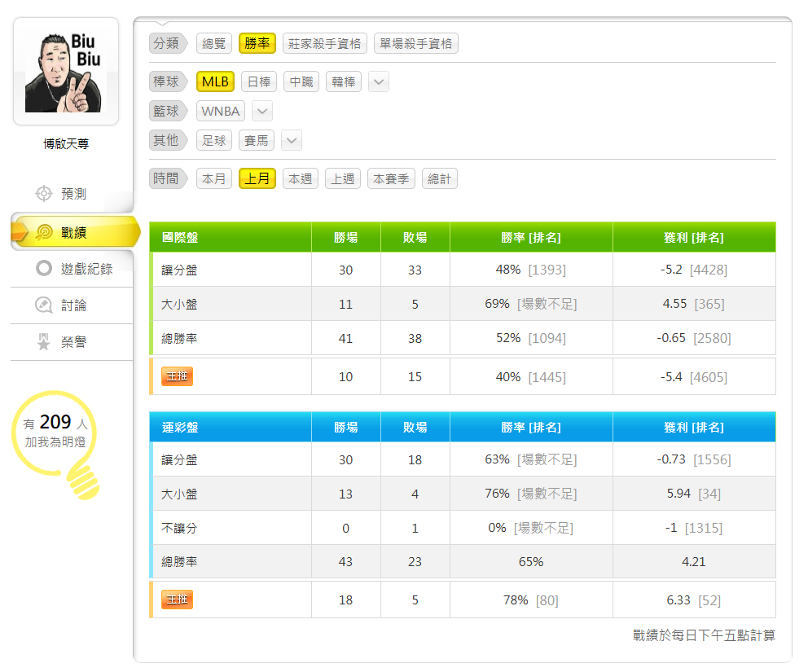Select the MLB league filter

pyautogui.click(x=215, y=81)
